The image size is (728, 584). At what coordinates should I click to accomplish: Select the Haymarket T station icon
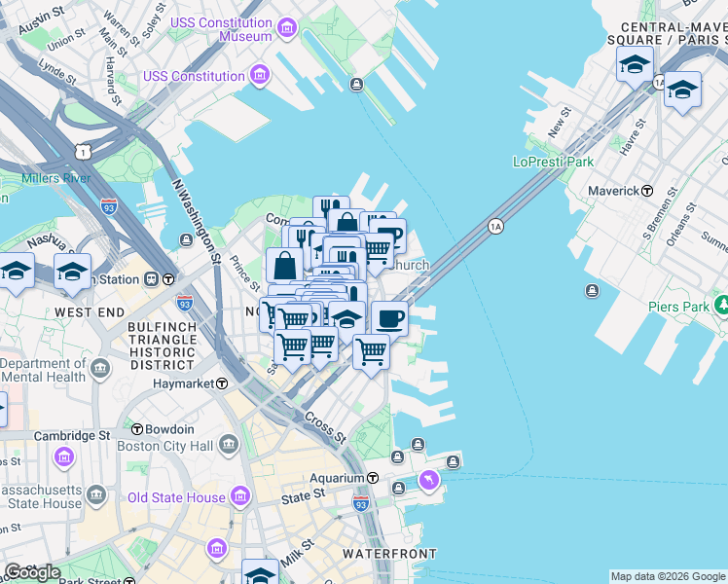tap(223, 383)
